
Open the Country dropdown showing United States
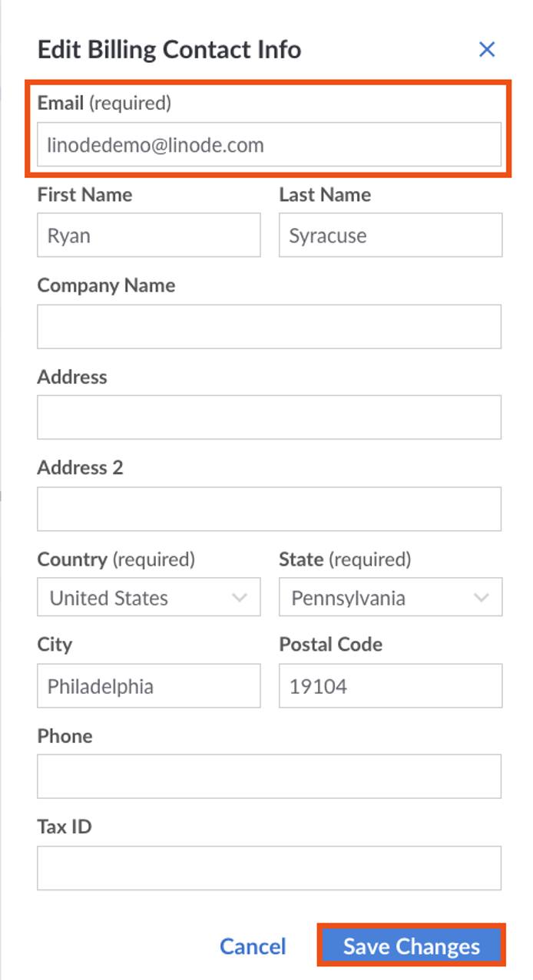coord(138,598)
